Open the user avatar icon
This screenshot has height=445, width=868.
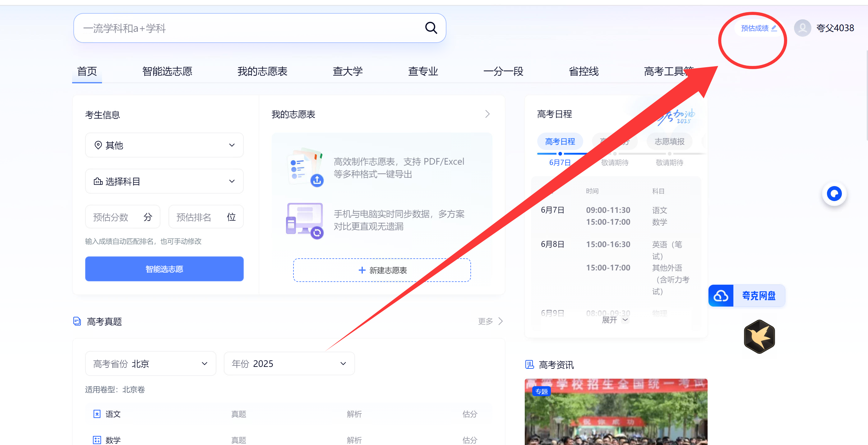click(x=802, y=28)
